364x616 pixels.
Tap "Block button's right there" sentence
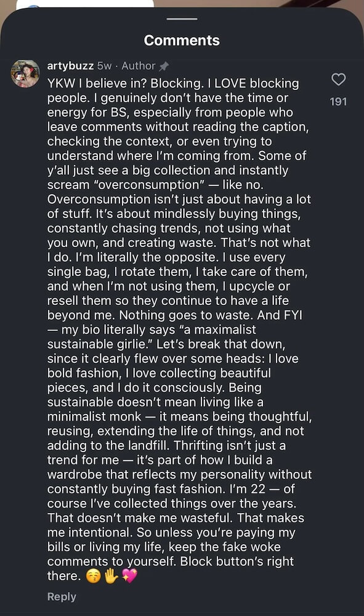pos(171,569)
